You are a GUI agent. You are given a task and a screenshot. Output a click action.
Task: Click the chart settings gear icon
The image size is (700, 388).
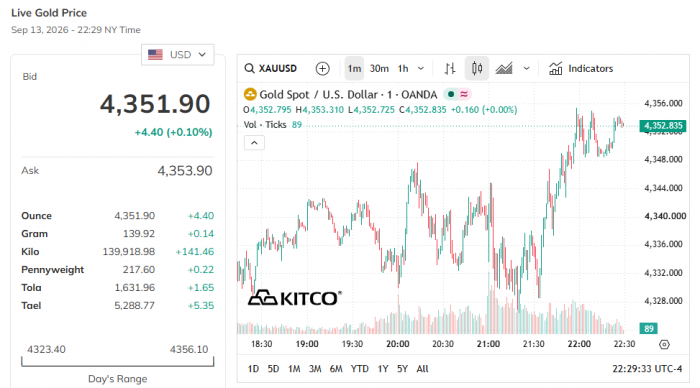664,344
